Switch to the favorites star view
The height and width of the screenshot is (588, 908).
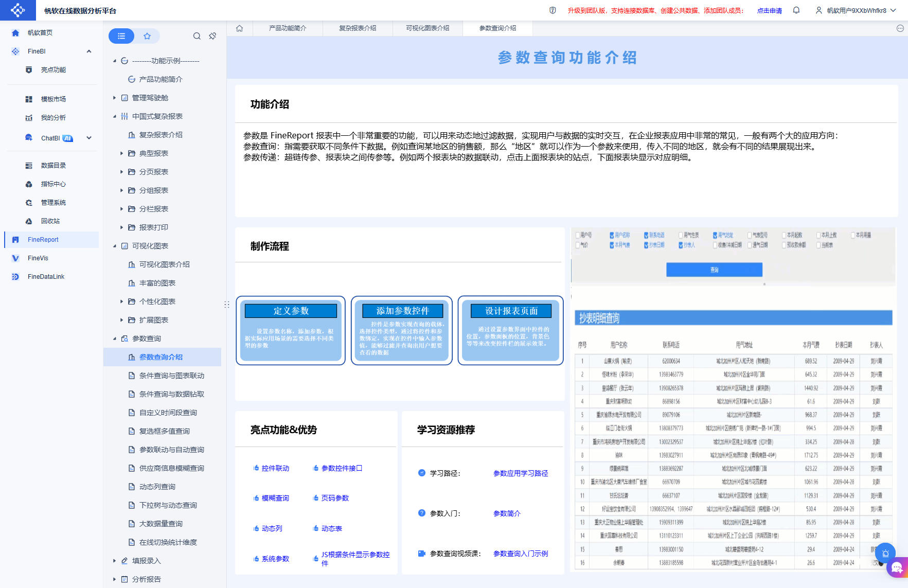[x=147, y=36]
